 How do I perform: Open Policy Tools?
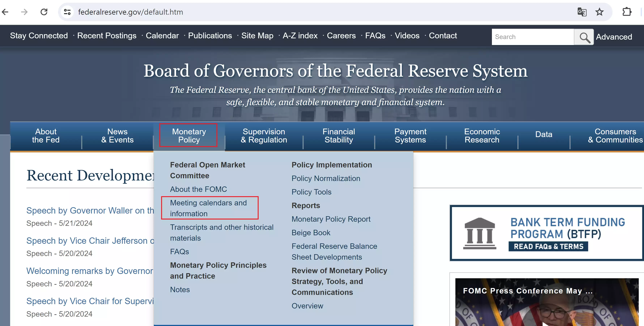click(x=311, y=192)
